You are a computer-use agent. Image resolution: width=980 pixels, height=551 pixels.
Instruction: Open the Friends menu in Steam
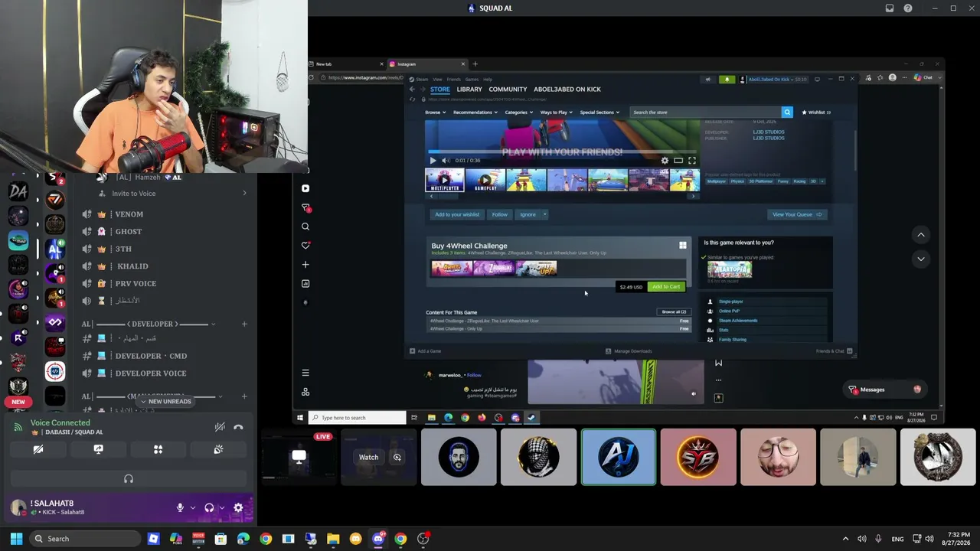coord(453,79)
